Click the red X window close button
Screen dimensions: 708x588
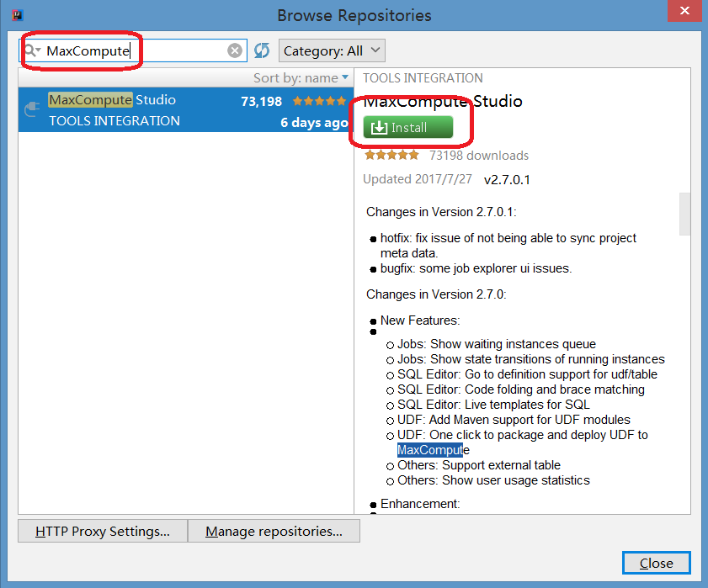click(684, 10)
